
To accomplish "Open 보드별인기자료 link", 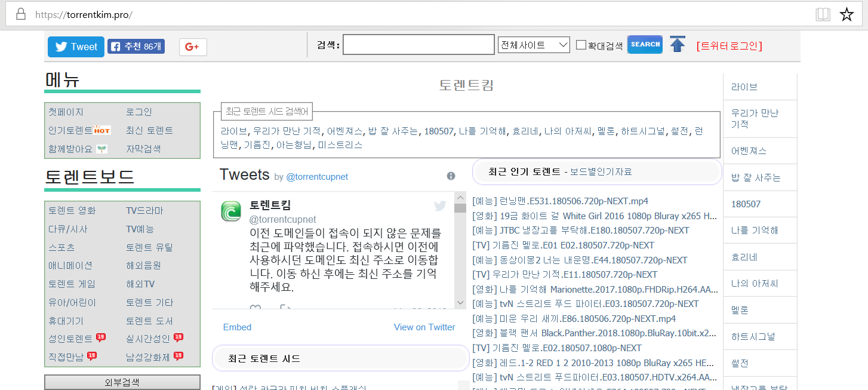I will [x=601, y=172].
